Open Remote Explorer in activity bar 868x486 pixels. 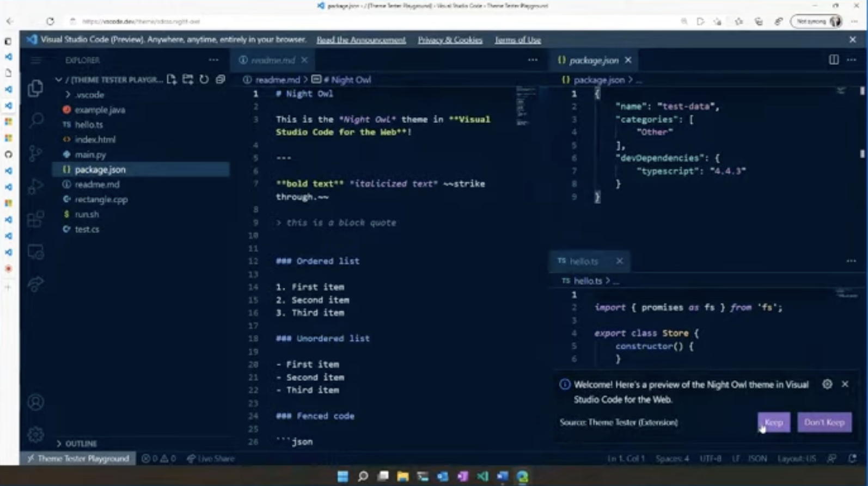pyautogui.click(x=35, y=253)
